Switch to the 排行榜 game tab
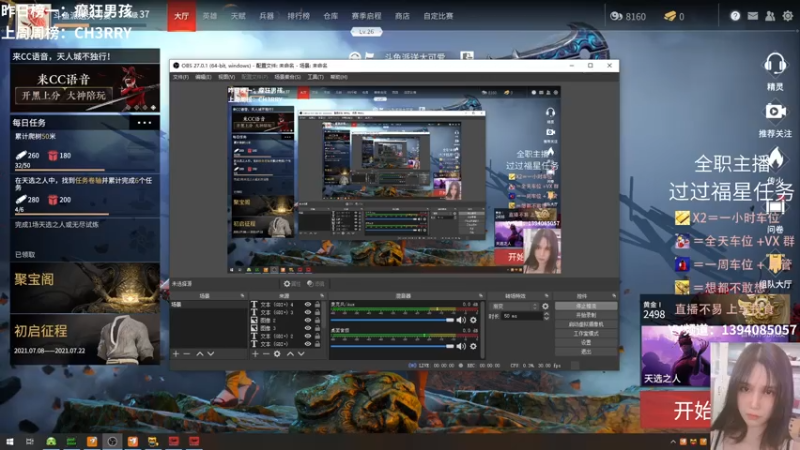This screenshot has width=800, height=450. coord(298,16)
